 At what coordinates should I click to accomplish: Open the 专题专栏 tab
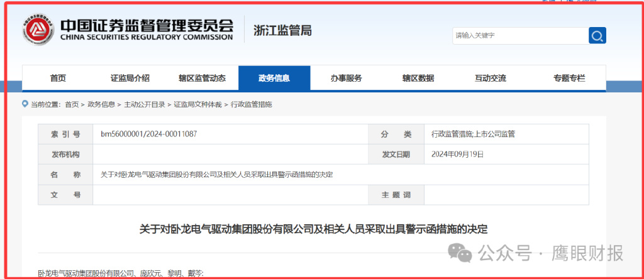pyautogui.click(x=569, y=79)
